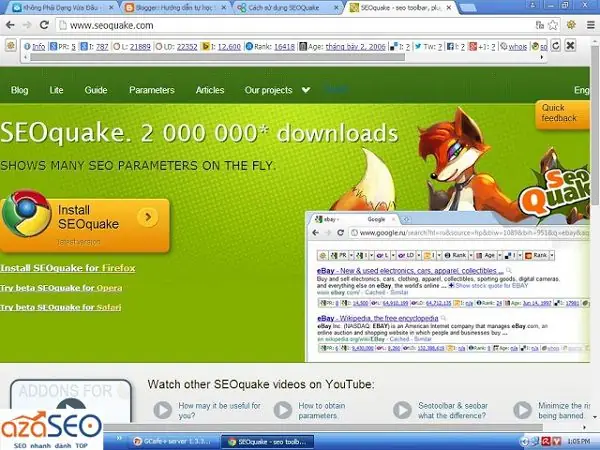Refresh seobar parameters with reload icon

[556, 46]
